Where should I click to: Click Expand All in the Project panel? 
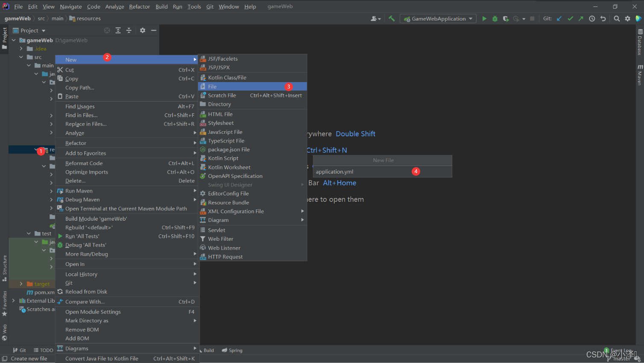[118, 30]
